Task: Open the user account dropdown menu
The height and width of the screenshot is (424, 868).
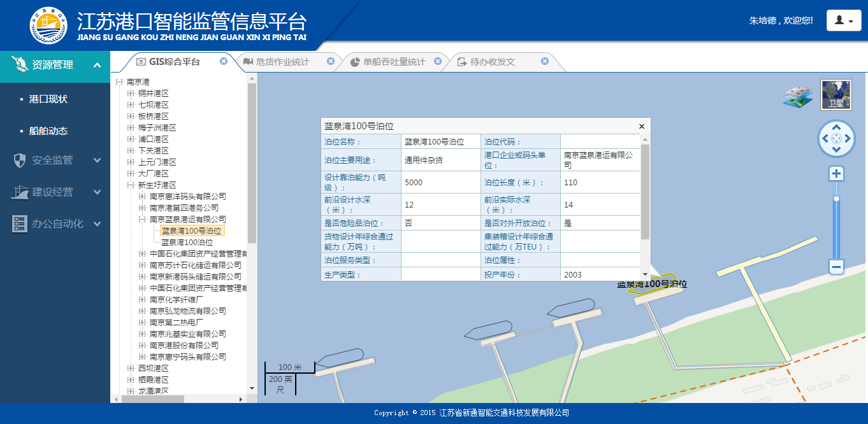Action: (844, 20)
